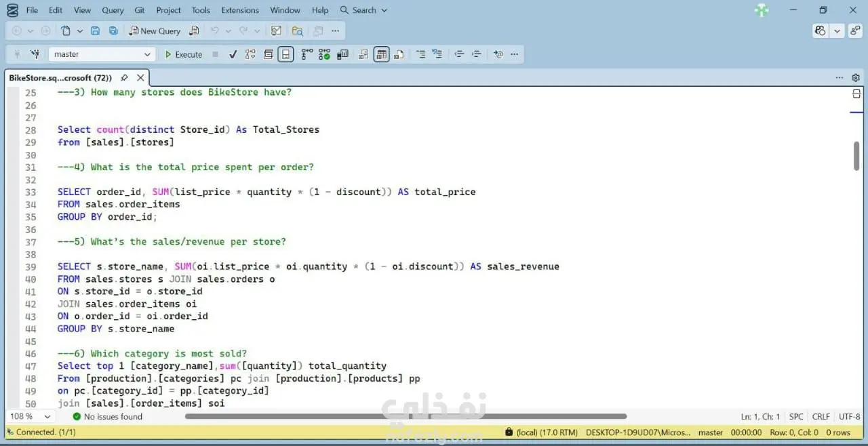
Task: Click the new file icon
Action: 66,31
